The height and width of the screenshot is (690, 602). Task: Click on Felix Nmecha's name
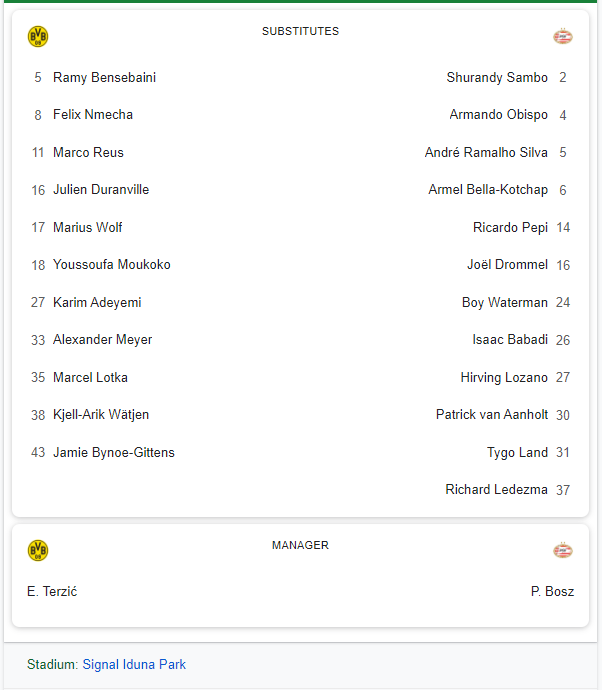click(93, 114)
